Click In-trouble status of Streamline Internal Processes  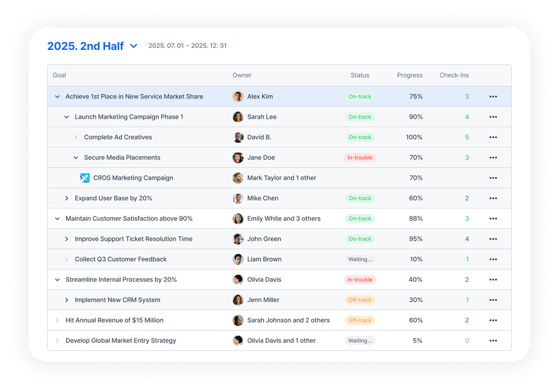click(x=360, y=279)
